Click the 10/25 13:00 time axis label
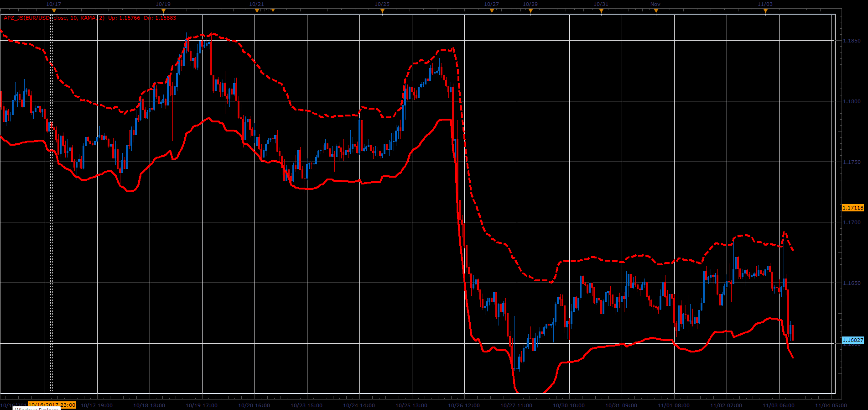Image resolution: width=868 pixels, height=410 pixels. coord(411,405)
